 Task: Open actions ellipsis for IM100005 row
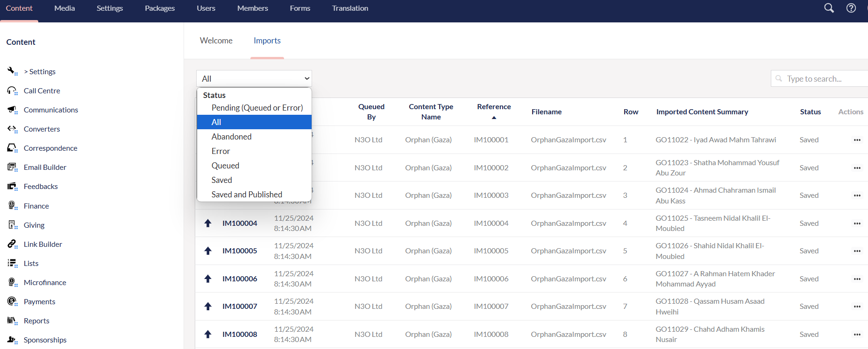(x=857, y=251)
